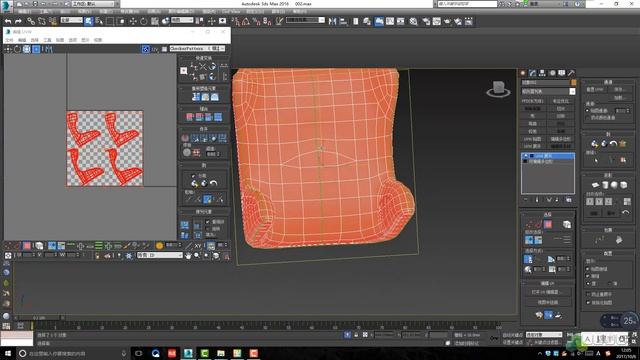
Task: Open the selection filter dropdown in main toolbar
Action: tap(72, 20)
